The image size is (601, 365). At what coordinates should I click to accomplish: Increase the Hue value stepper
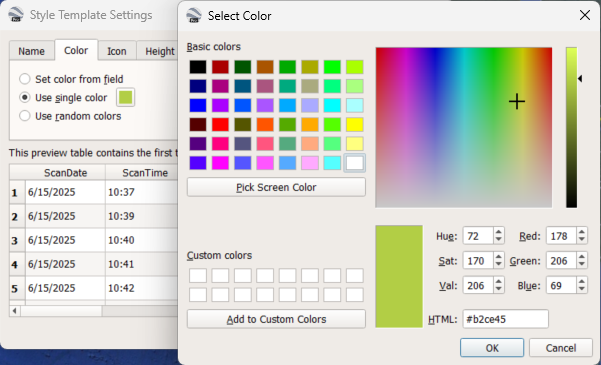(x=498, y=232)
